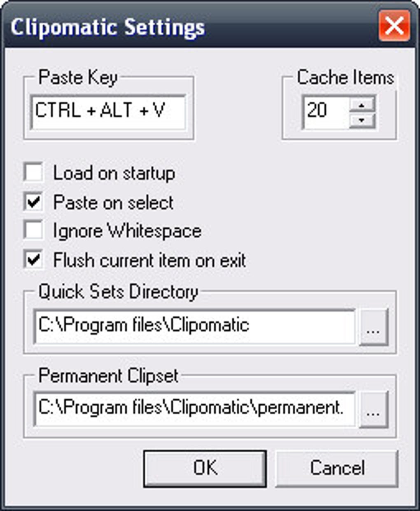Browse for Permanent Clipset file
Image resolution: width=420 pixels, height=511 pixels.
pyautogui.click(x=373, y=409)
